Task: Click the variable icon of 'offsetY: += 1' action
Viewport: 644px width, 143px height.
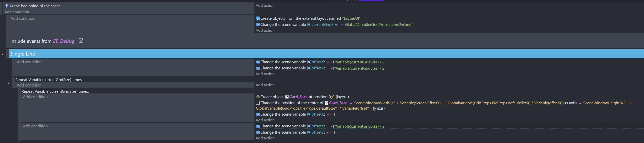Action: click(258, 132)
